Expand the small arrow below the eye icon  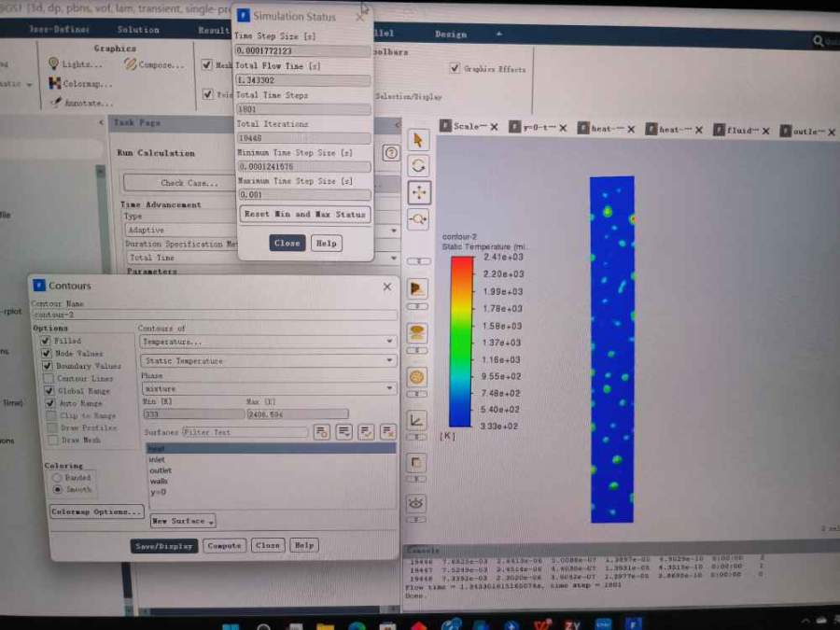pyautogui.click(x=416, y=519)
